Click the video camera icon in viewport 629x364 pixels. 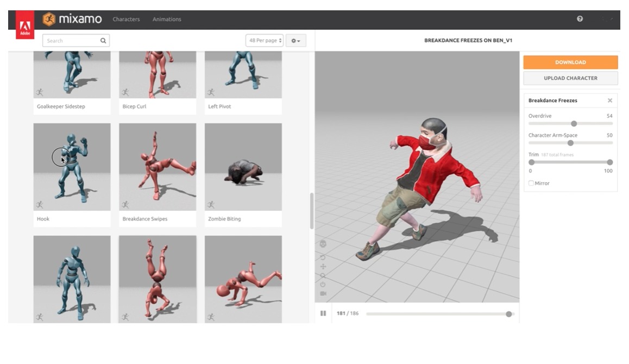[323, 293]
